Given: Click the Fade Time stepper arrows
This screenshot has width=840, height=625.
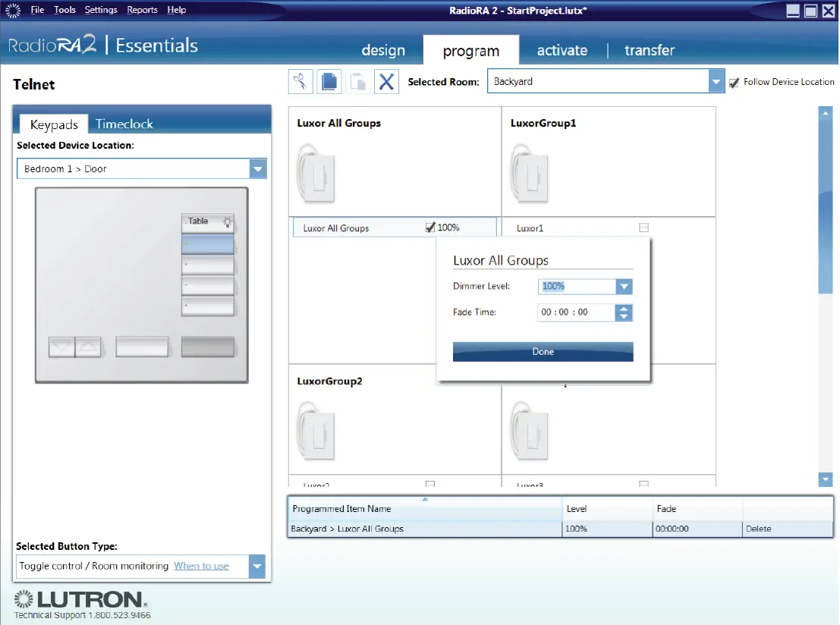Looking at the screenshot, I should pos(624,312).
